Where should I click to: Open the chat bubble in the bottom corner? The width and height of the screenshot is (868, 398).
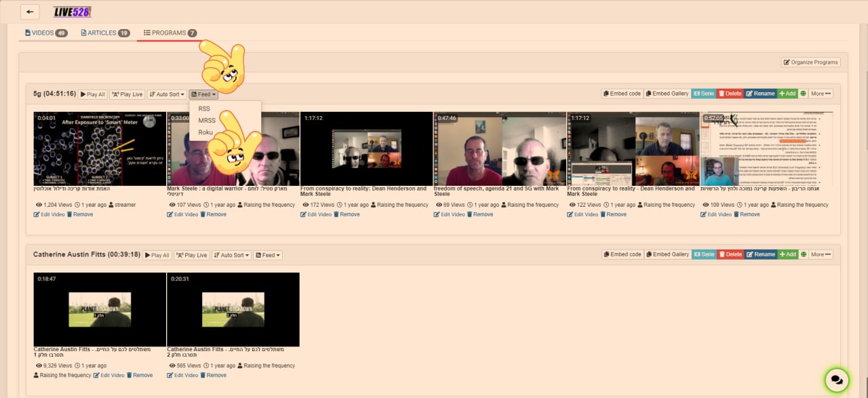tap(837, 380)
